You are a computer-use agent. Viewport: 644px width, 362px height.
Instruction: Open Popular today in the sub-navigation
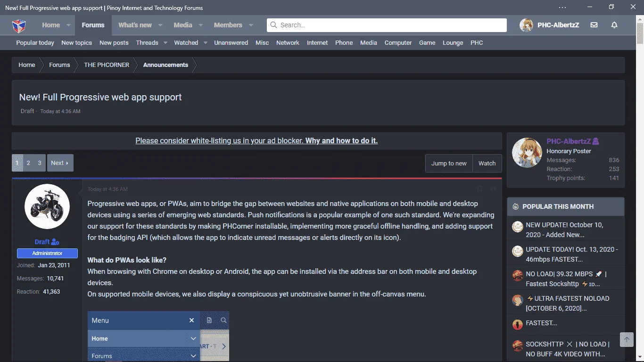[35, 42]
